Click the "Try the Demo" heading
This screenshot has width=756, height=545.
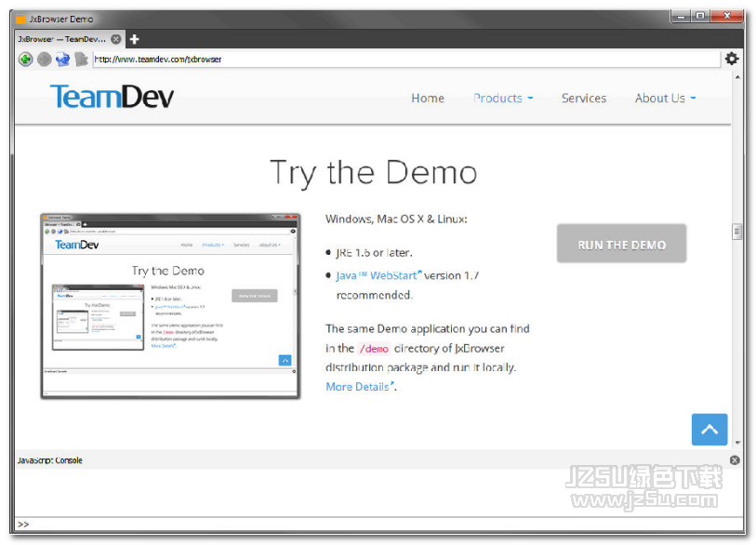coord(374,173)
